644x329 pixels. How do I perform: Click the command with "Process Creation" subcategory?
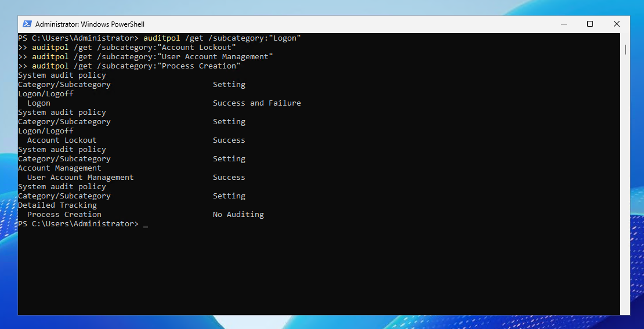129,66
